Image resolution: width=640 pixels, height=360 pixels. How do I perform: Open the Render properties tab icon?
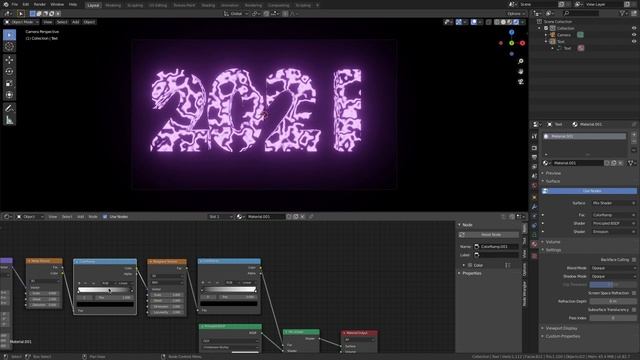tap(534, 147)
